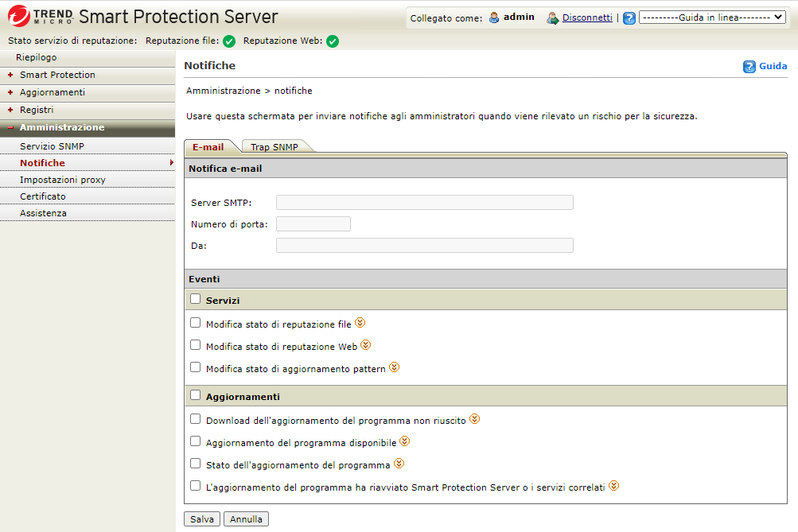The height and width of the screenshot is (532, 798).
Task: Expand details icon for Aggiornamento programma disponibile
Action: pos(404,441)
